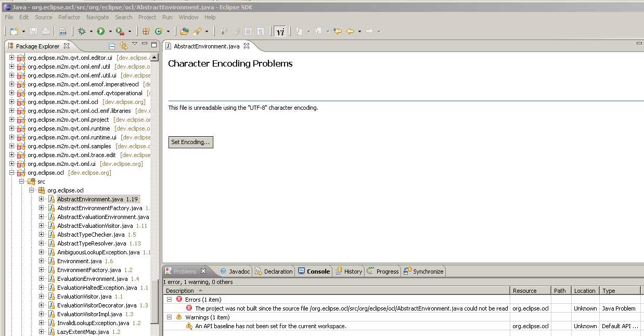Collapse the org.eclipse.ocl project node
Viewport: 644px width, 336px height.
click(x=11, y=173)
